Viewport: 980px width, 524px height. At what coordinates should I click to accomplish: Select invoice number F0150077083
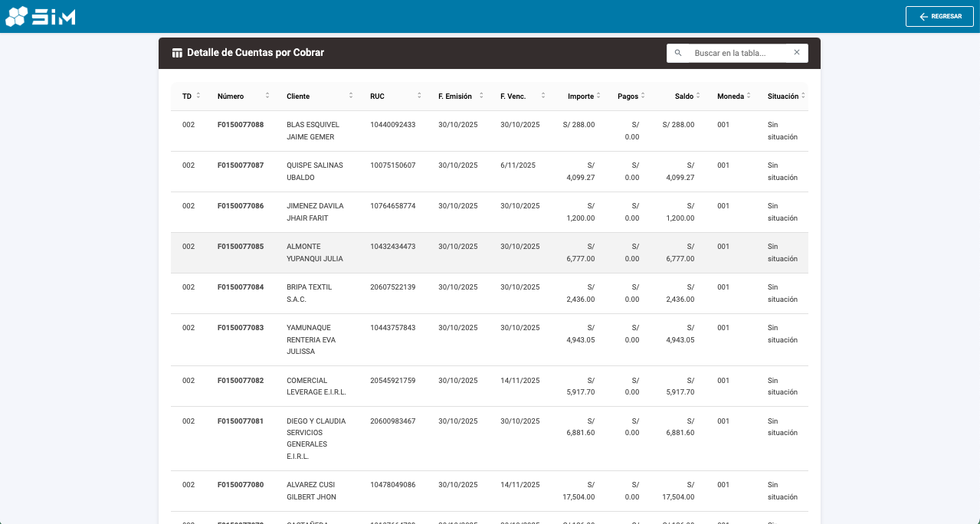click(241, 328)
